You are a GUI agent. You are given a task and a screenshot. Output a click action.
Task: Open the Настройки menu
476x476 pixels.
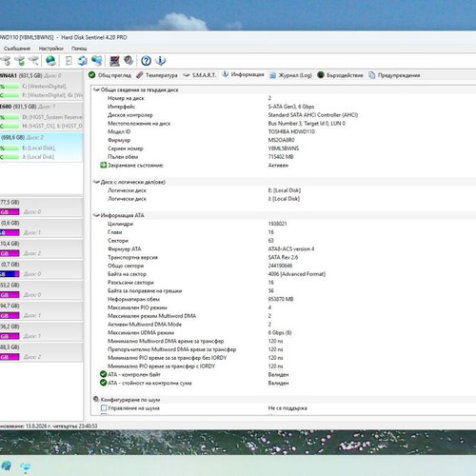click(51, 49)
